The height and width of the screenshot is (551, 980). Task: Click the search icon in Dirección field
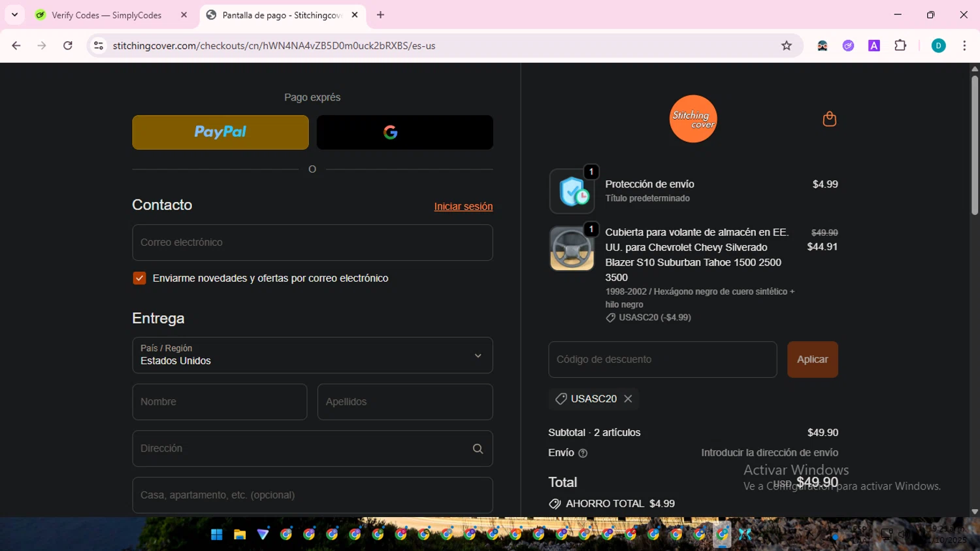(478, 448)
